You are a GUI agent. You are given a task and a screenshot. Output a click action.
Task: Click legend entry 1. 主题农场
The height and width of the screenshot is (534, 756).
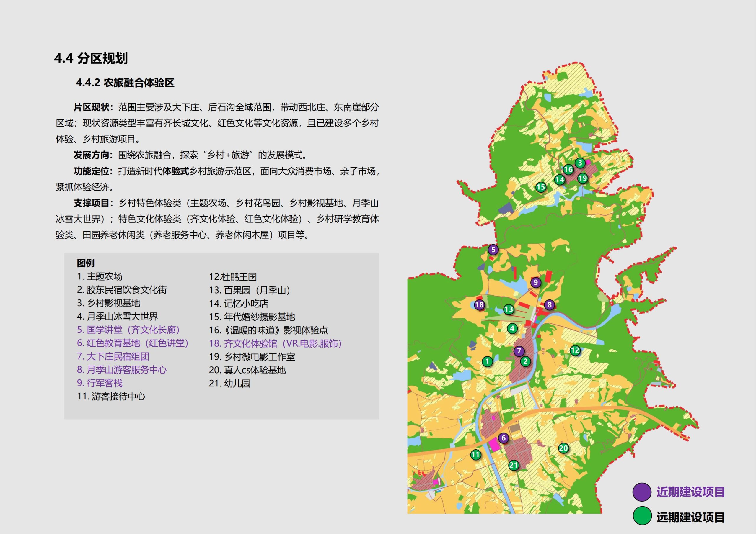point(100,276)
